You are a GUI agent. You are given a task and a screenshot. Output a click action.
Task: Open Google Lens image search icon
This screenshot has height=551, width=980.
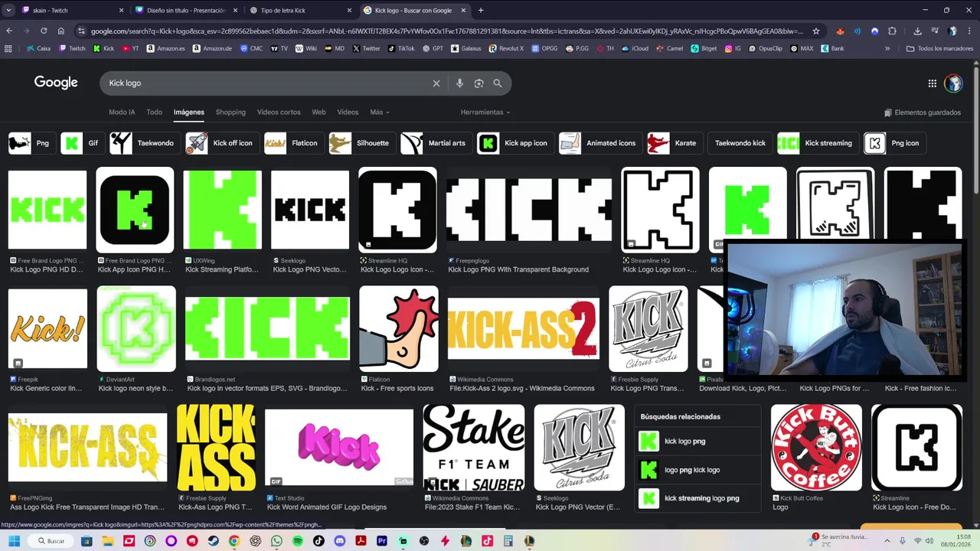[x=479, y=83]
